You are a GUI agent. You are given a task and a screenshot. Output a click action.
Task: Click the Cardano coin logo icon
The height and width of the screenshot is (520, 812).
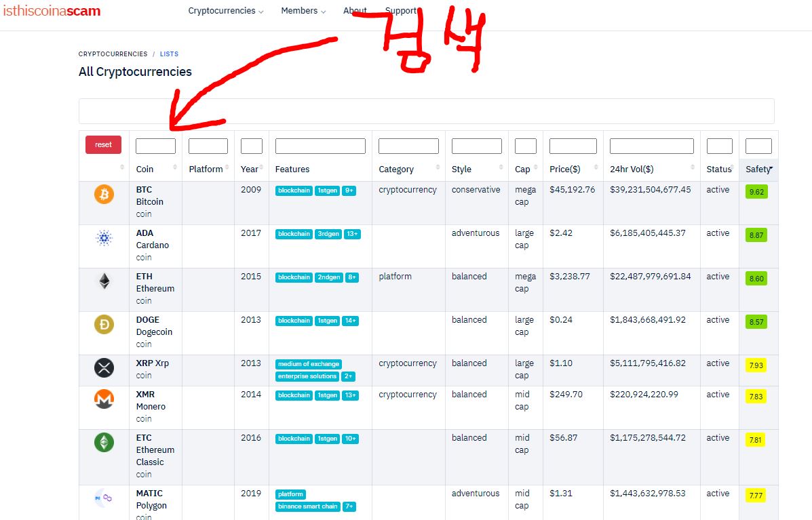[104, 237]
